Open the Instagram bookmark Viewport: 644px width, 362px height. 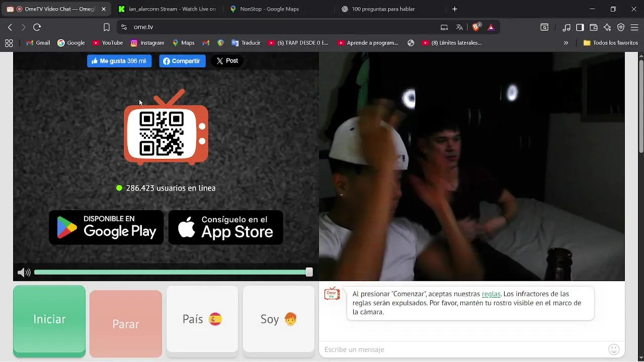click(147, 43)
